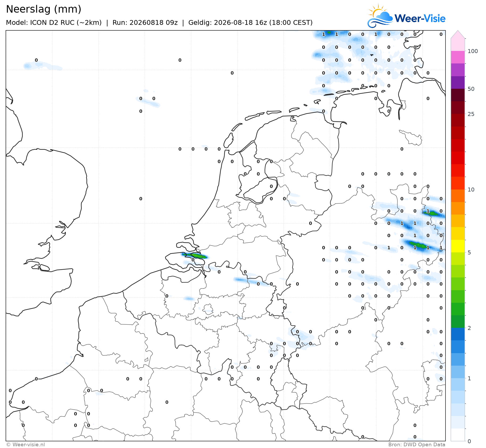Image resolution: width=486 pixels, height=448 pixels.
Task: Click the white 0 mm base of colorbar
Action: 458,435
